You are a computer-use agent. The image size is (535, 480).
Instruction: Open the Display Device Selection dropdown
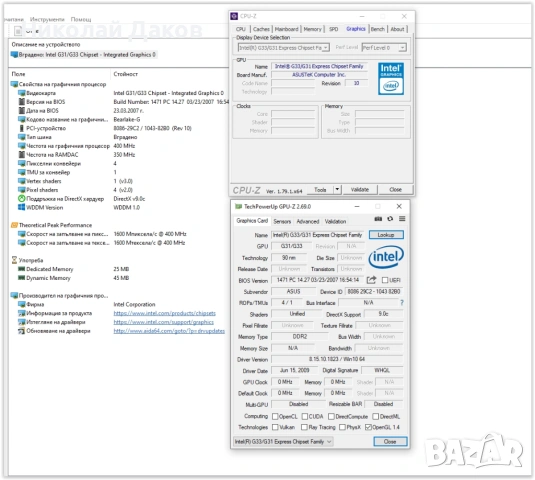coord(284,48)
